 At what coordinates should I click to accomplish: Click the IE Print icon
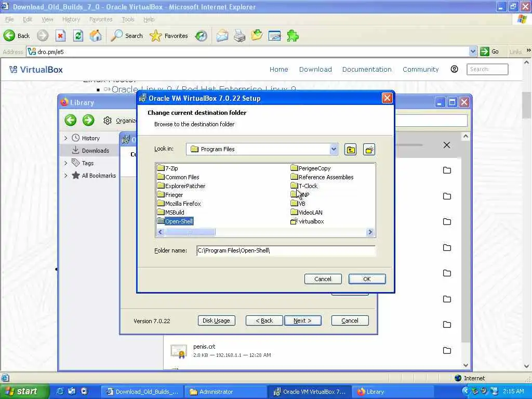(240, 36)
